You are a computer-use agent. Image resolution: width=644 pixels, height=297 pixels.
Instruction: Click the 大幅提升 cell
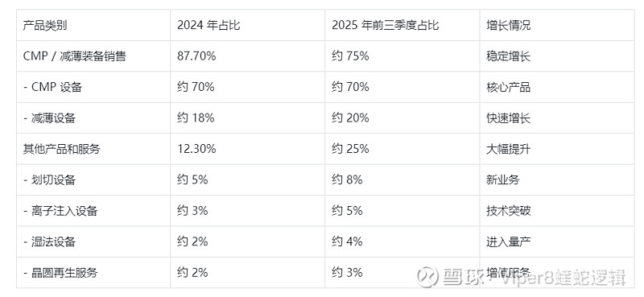tap(557, 149)
